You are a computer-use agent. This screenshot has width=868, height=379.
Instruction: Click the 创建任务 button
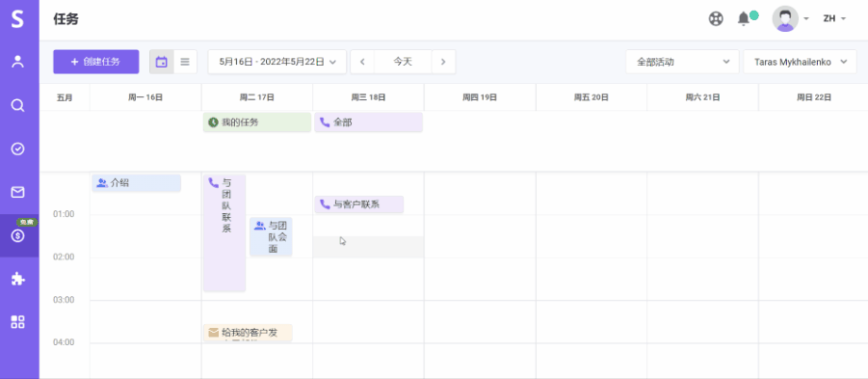[x=95, y=62]
